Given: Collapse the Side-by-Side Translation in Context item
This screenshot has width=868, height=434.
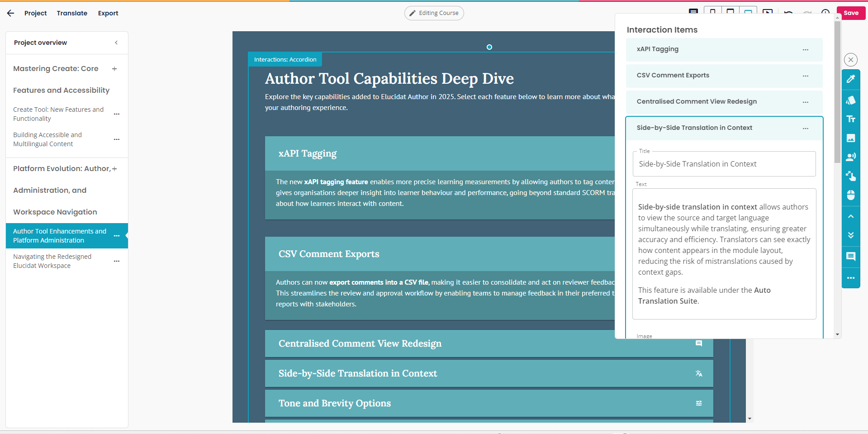Looking at the screenshot, I should coord(724,128).
